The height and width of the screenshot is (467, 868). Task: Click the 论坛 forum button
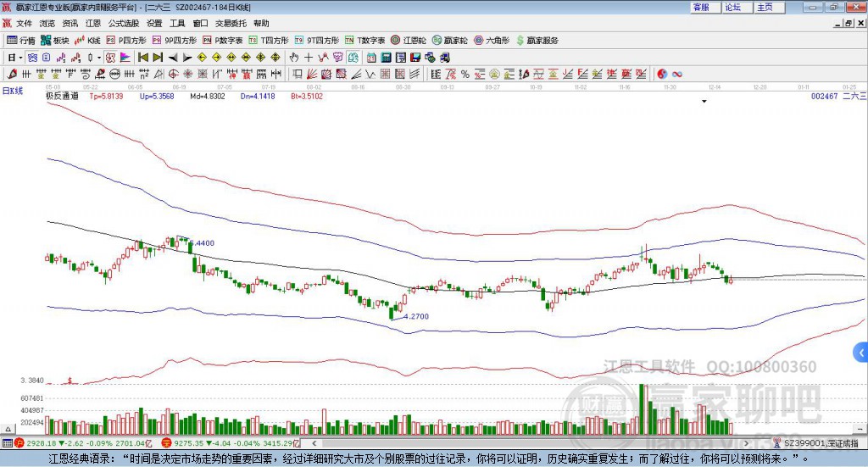point(737,7)
